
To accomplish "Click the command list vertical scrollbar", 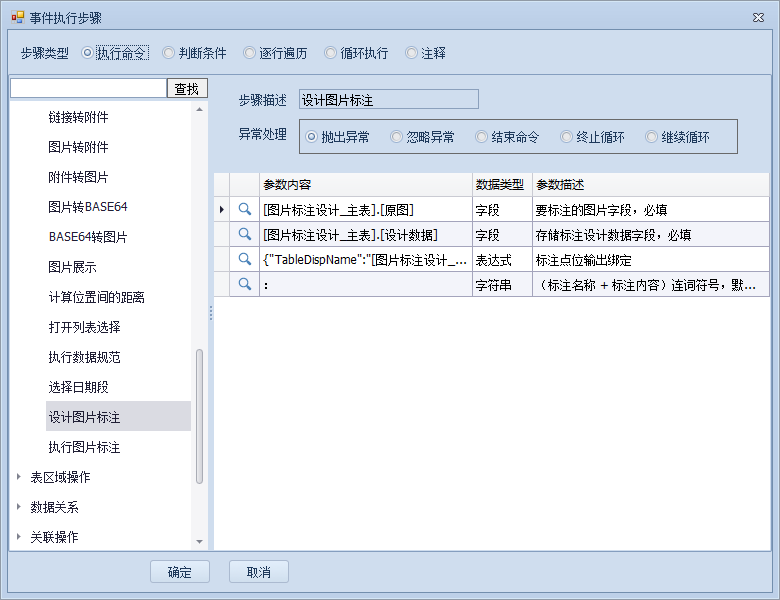I will (200, 415).
